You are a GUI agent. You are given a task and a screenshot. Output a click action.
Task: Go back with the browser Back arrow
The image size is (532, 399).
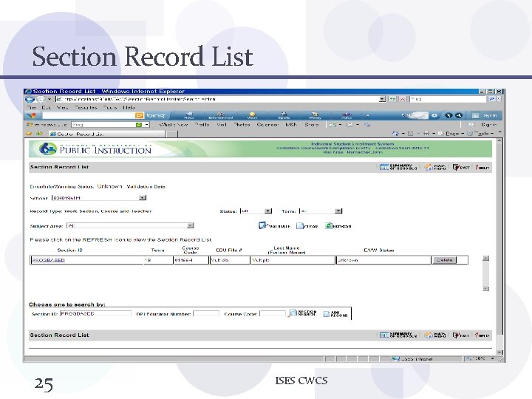[30, 99]
